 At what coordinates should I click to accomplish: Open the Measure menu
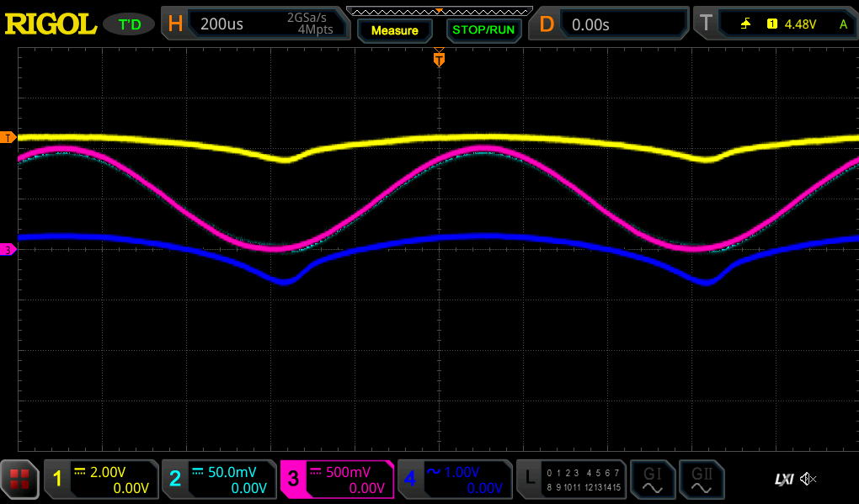point(394,30)
